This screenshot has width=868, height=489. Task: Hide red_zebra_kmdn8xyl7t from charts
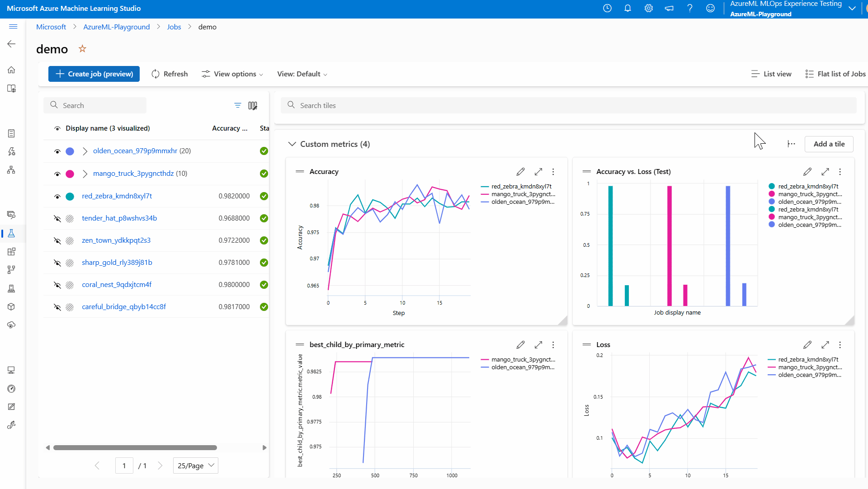tap(57, 196)
